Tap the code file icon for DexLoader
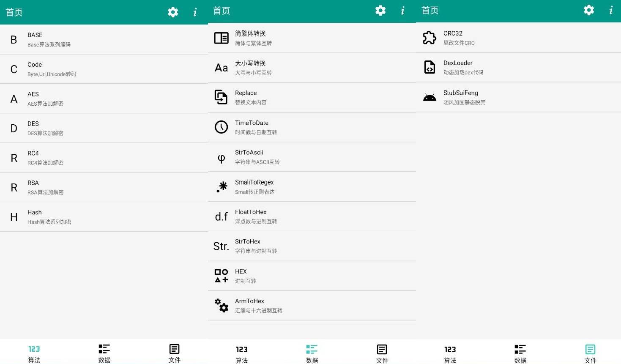Viewport: 621px width, 364px height. tap(430, 67)
